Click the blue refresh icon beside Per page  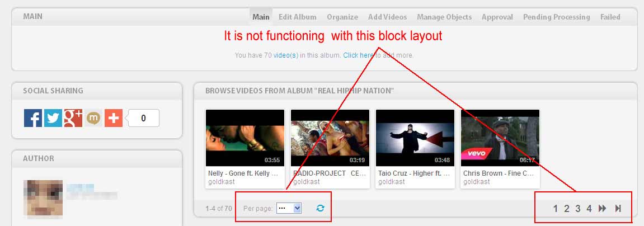321,208
